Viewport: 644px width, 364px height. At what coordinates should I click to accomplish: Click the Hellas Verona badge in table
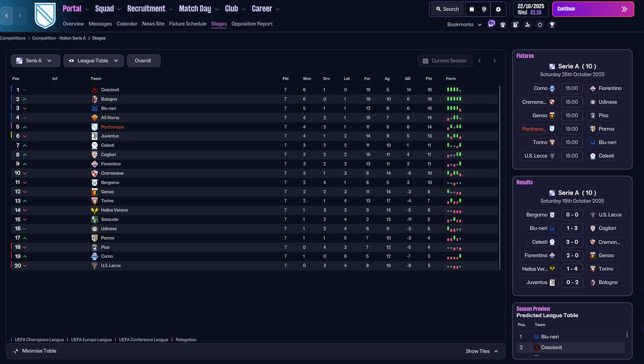pyautogui.click(x=94, y=210)
